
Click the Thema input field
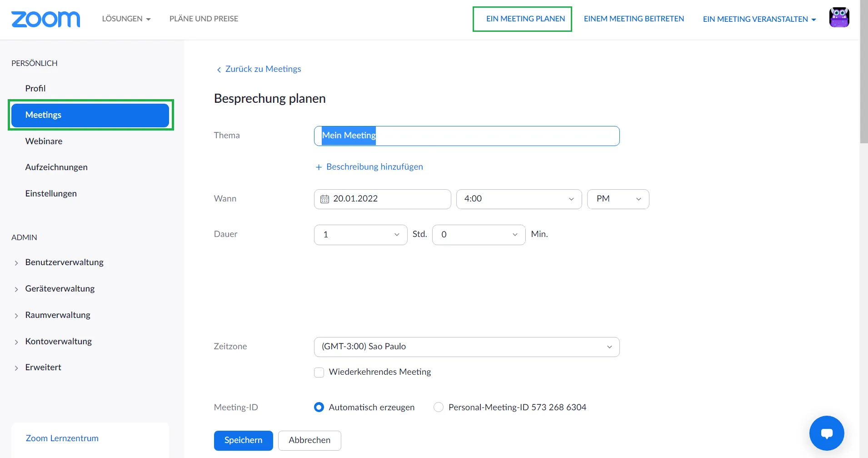(467, 136)
